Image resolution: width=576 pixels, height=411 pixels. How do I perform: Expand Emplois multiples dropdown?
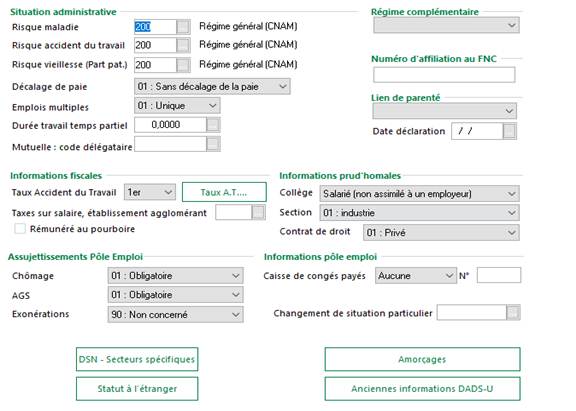pos(177,106)
